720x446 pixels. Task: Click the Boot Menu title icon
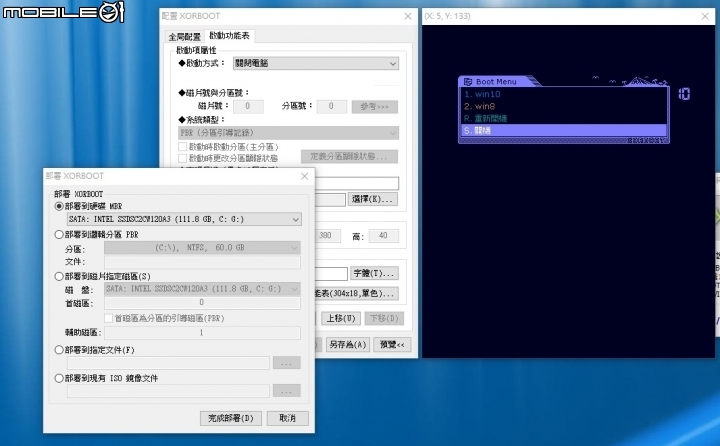pos(467,82)
